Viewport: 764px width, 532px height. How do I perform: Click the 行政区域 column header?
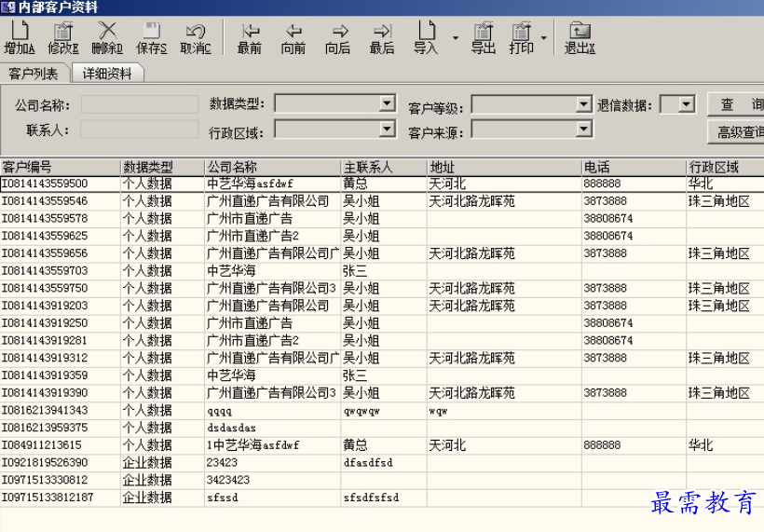tap(725, 167)
